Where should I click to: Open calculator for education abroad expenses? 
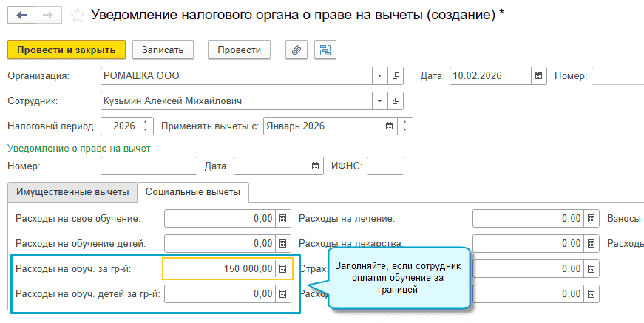pos(282,268)
